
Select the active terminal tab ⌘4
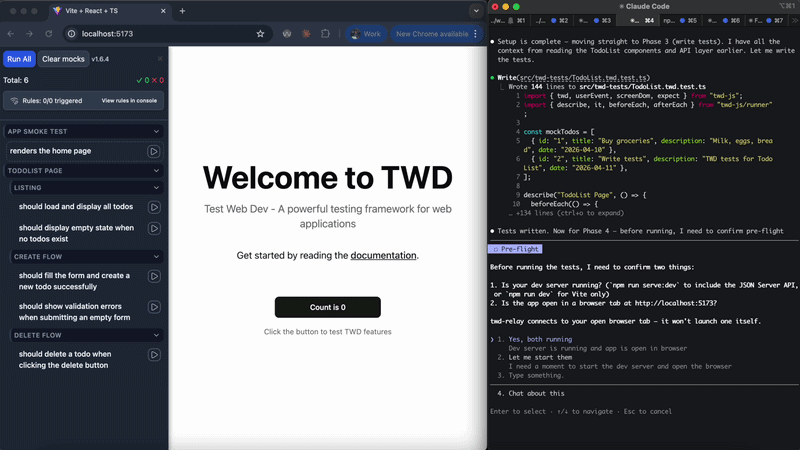tap(640, 20)
